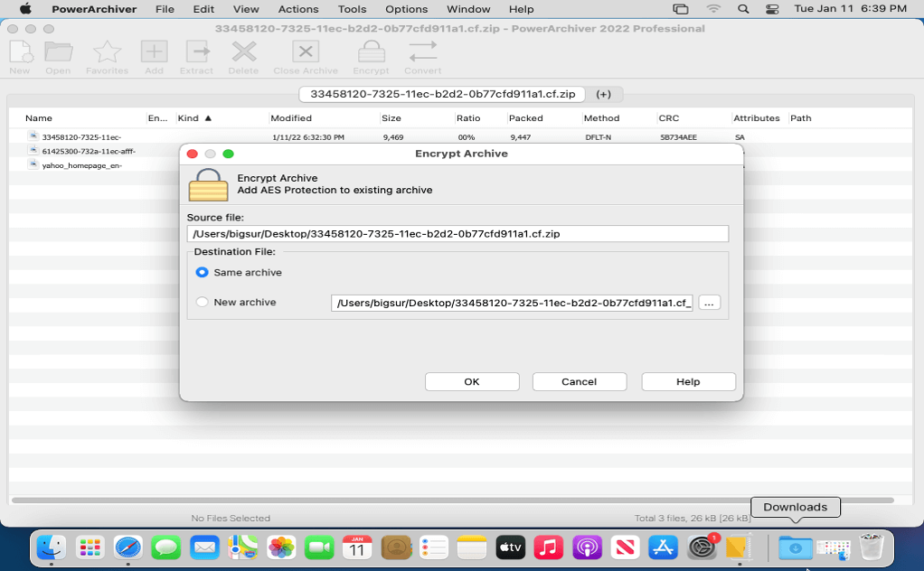Cancel the Encrypt Archive dialog
924x571 pixels.
[x=579, y=381]
